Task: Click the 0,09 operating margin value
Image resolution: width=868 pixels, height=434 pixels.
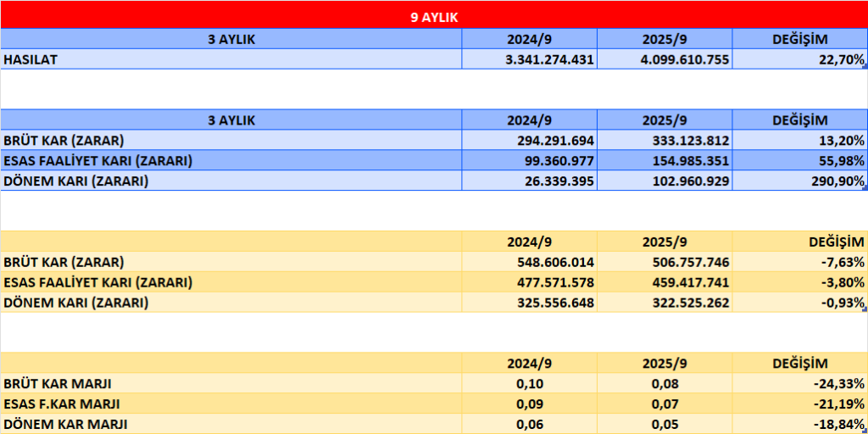Action: pyautogui.click(x=530, y=403)
